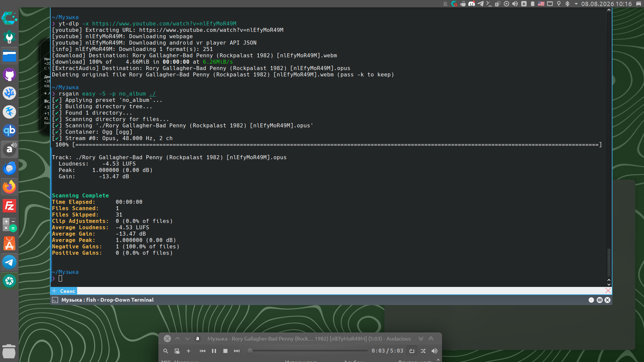The image size is (644, 362).
Task: Click the lightbulb tray icon
Action: pyautogui.click(x=559, y=4)
